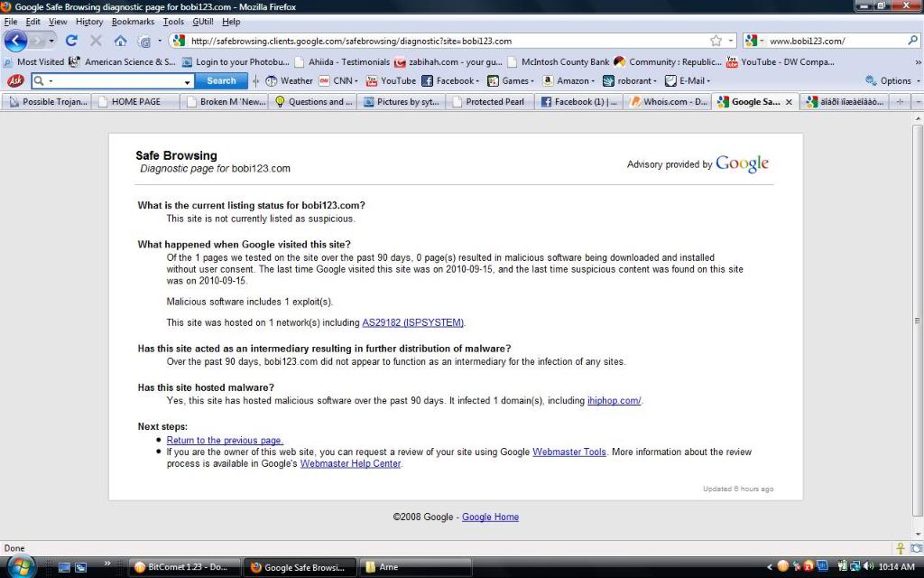Viewport: 924px width, 578px height.
Task: Click the volume speaker tray icon
Action: [x=868, y=567]
